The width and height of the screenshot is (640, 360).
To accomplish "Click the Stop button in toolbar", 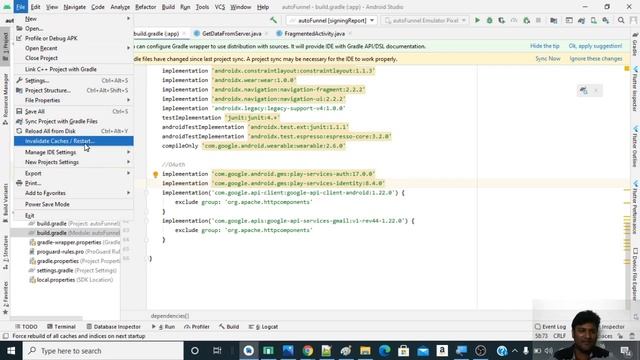I will (x=538, y=20).
